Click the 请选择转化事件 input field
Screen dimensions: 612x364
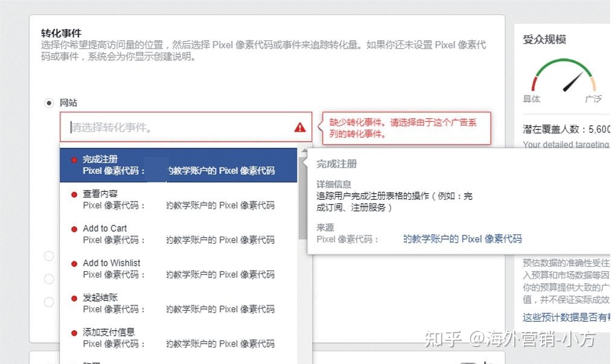(186, 127)
